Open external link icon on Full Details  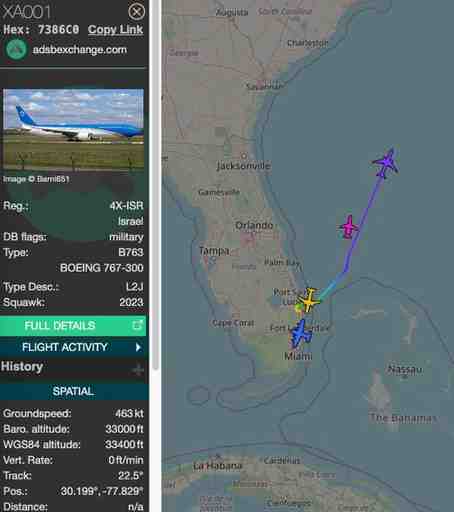click(x=137, y=325)
